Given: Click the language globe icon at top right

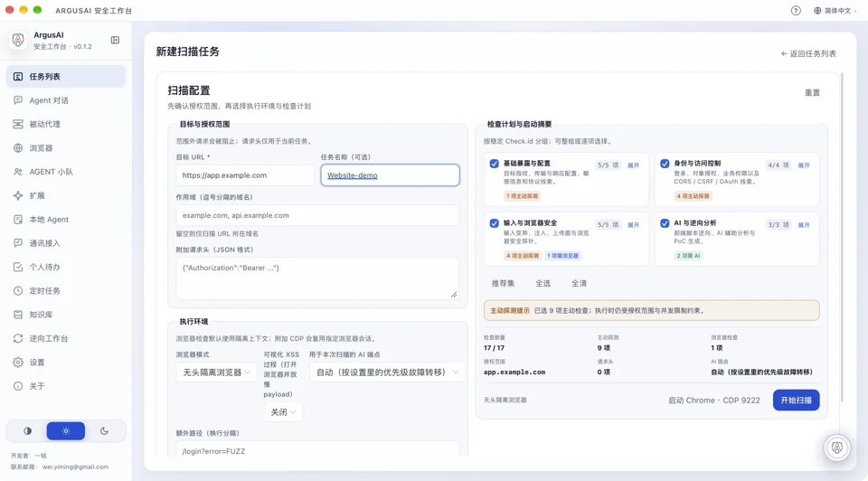Looking at the screenshot, I should [x=817, y=11].
